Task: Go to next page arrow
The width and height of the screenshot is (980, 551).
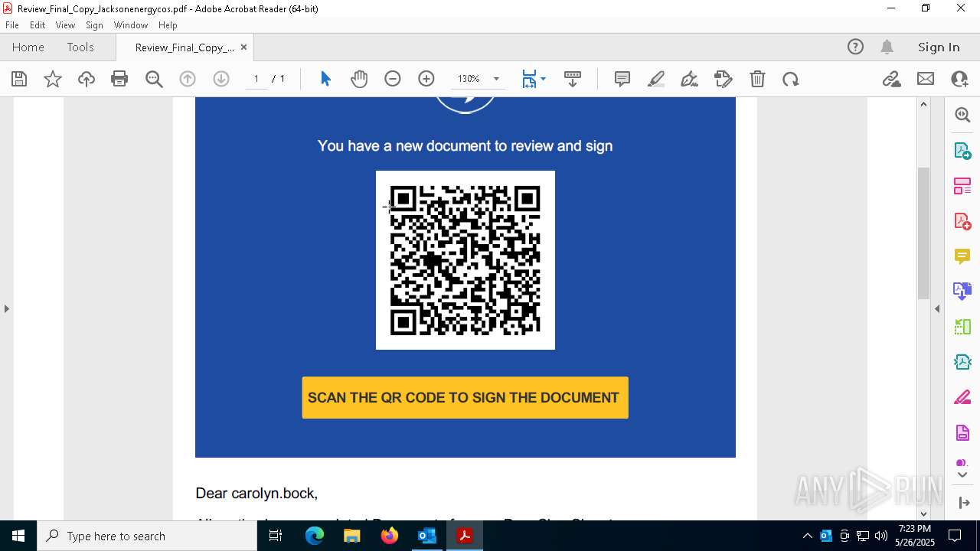Action: tap(221, 79)
